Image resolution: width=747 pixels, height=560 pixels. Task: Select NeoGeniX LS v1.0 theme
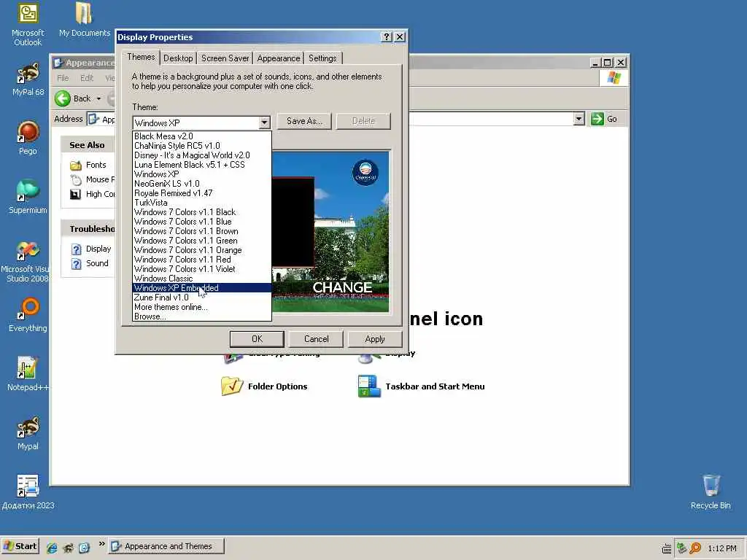(x=201, y=184)
